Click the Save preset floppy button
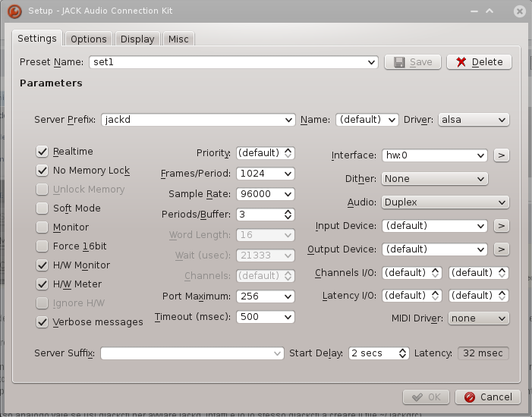This screenshot has height=417, width=532. [x=413, y=62]
